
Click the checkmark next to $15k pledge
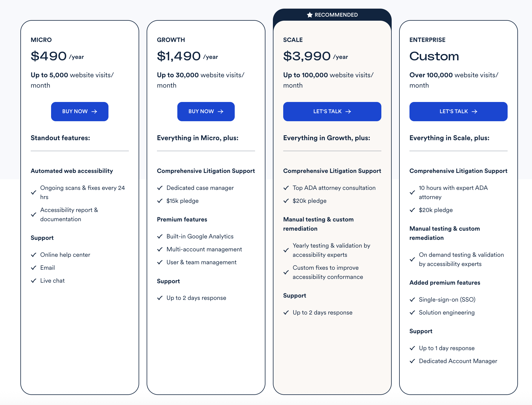click(160, 201)
